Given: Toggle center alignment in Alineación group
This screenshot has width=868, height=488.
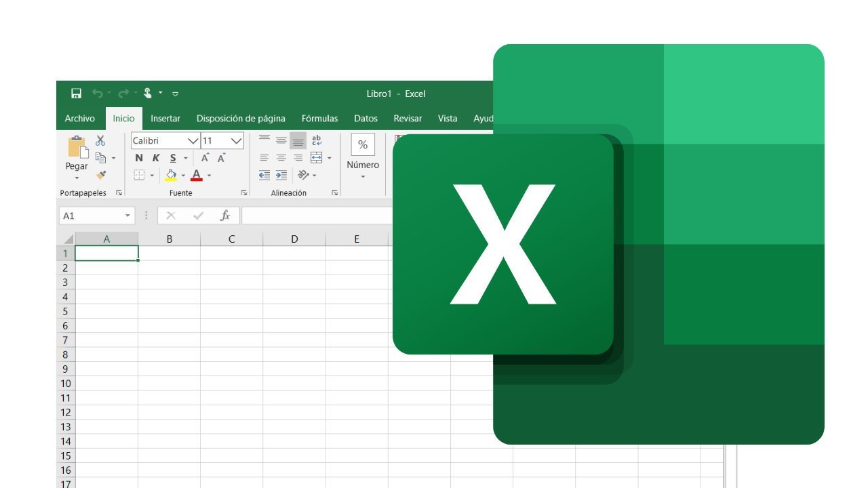Looking at the screenshot, I should [281, 157].
